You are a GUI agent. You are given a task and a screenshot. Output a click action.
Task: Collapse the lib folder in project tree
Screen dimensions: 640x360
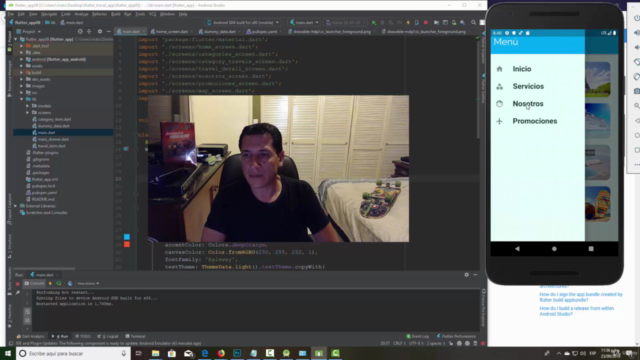[x=22, y=99]
